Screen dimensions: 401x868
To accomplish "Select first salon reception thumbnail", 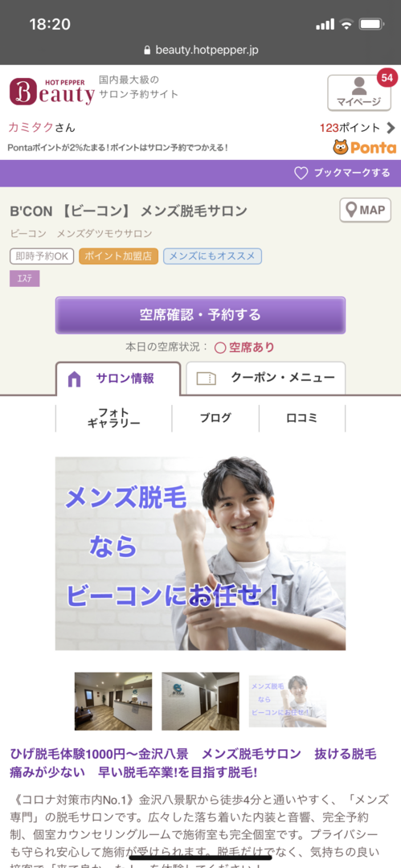I will coord(113,702).
